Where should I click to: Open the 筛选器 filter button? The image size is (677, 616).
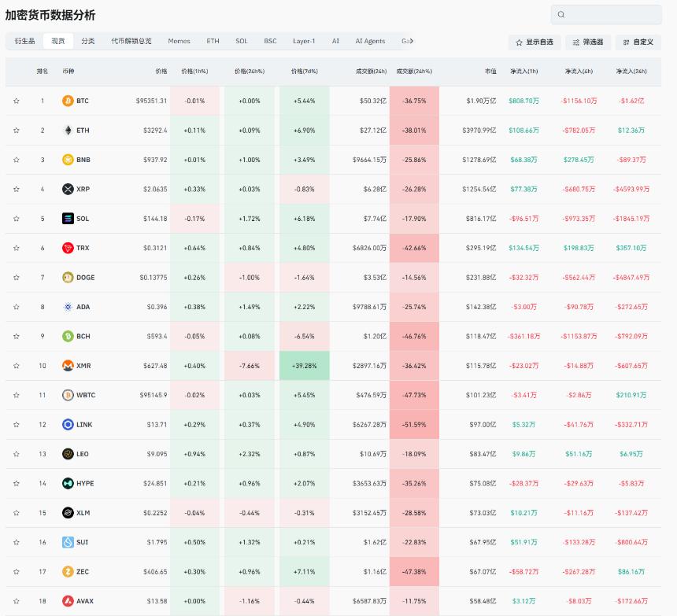(587, 42)
